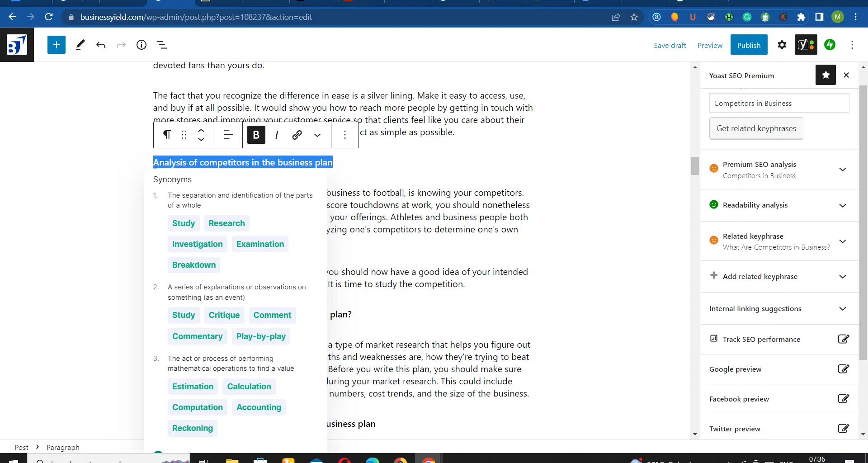Open block toolbar three-dot options menu
Viewport: 868px width, 463px height.
coord(345,135)
